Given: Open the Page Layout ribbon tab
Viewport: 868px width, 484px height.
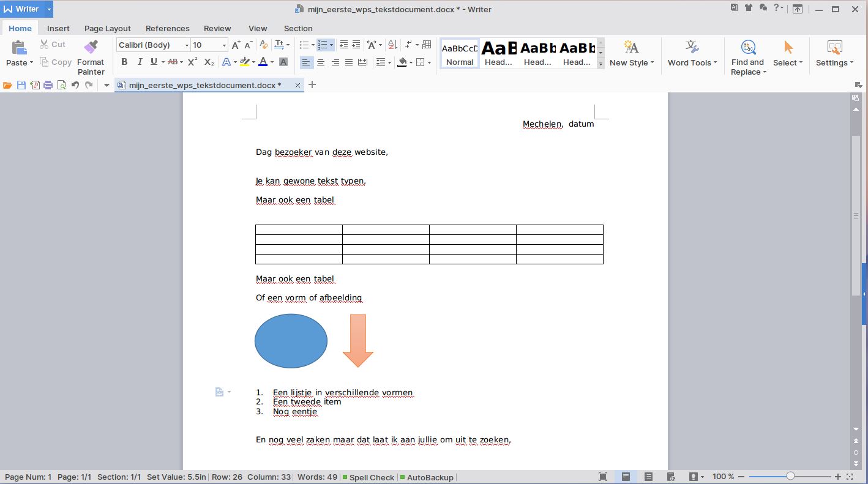Looking at the screenshot, I should pos(108,28).
